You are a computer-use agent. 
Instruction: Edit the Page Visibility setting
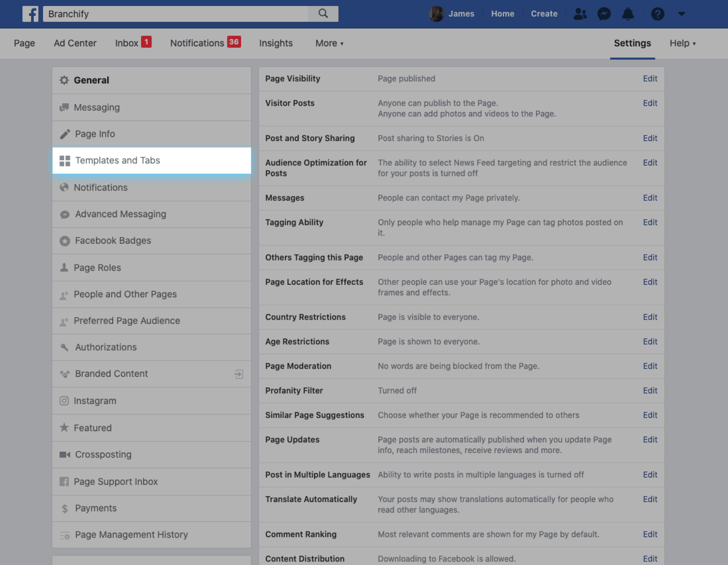650,79
